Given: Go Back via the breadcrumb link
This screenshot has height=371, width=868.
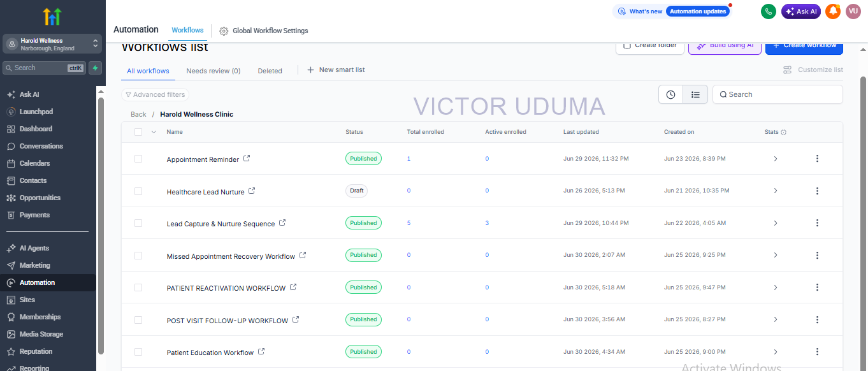Looking at the screenshot, I should [x=138, y=115].
